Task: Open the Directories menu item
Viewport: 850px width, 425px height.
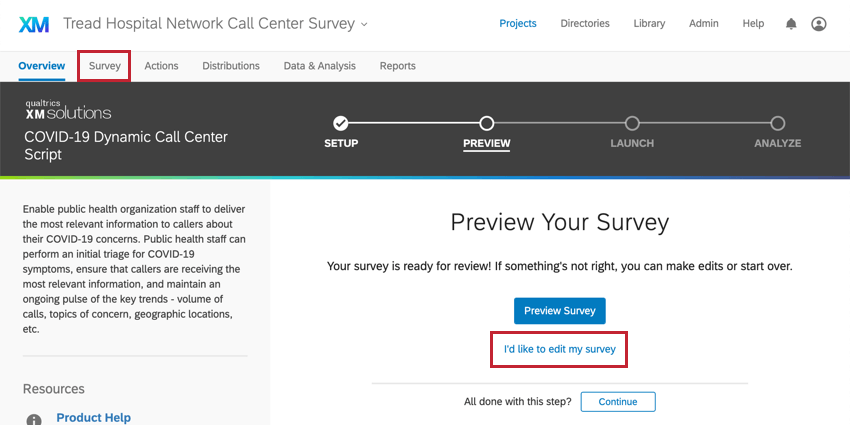Action: [585, 24]
